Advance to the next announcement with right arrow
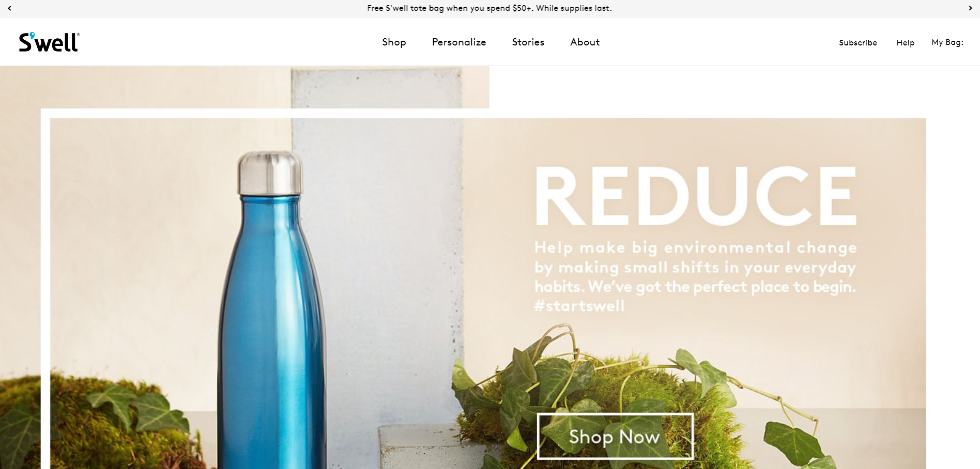This screenshot has height=469, width=980. [x=970, y=8]
